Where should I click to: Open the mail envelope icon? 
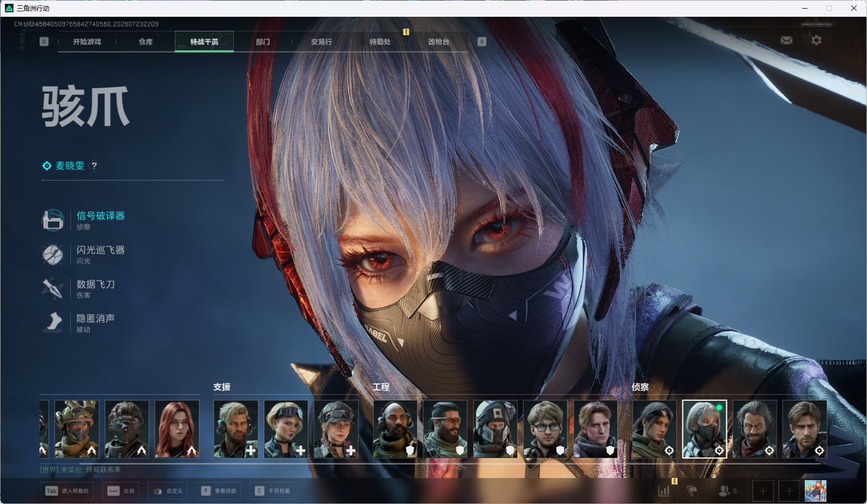786,41
